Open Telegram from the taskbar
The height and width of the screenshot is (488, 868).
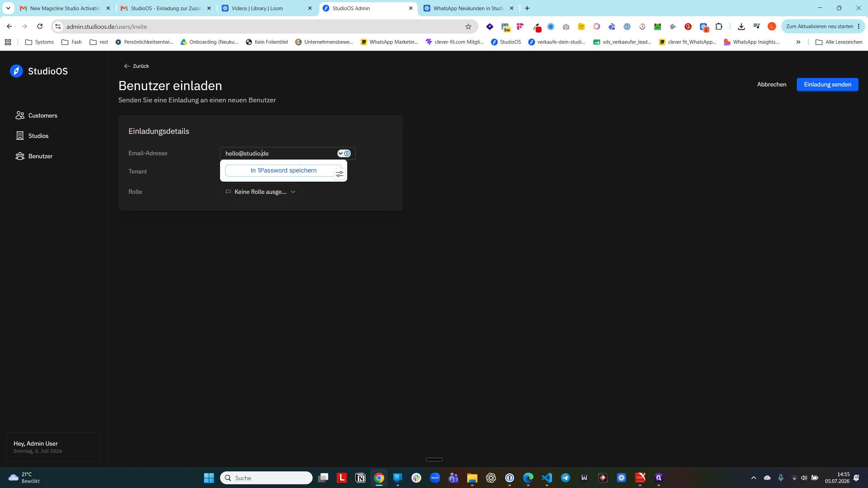pyautogui.click(x=566, y=478)
